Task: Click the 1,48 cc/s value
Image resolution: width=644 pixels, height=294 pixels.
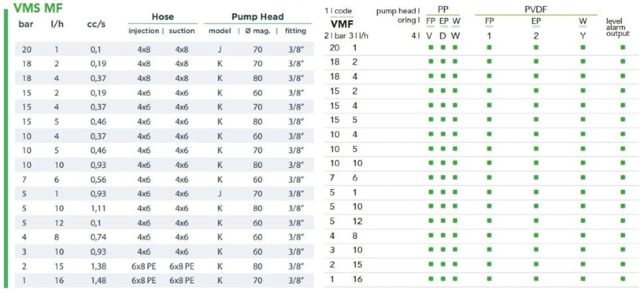Action: 98,280
